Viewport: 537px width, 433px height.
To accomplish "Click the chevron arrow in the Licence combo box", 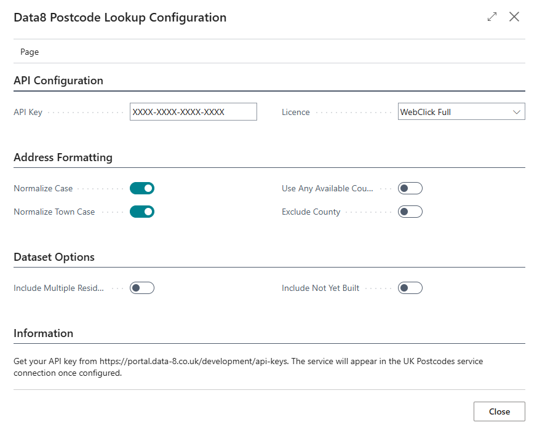I will 516,112.
